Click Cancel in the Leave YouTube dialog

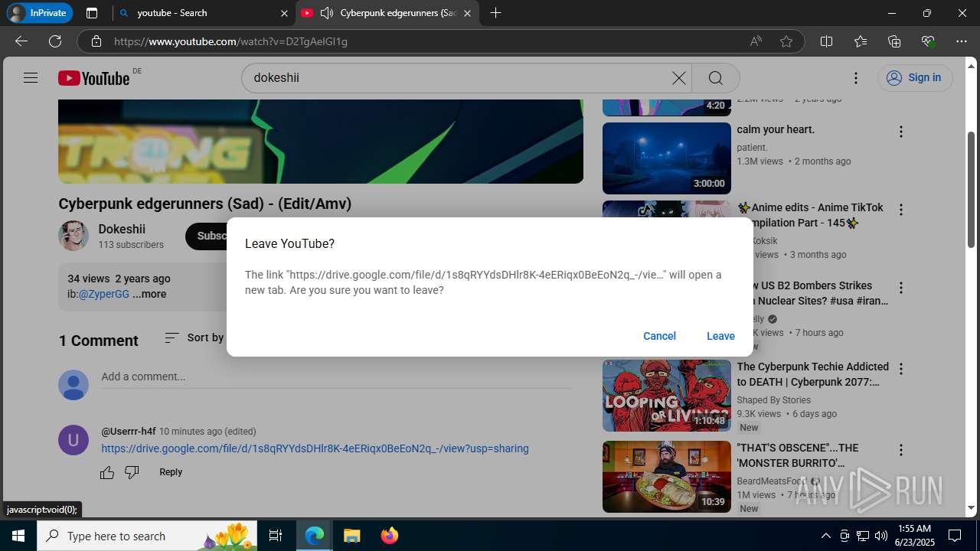pos(659,336)
